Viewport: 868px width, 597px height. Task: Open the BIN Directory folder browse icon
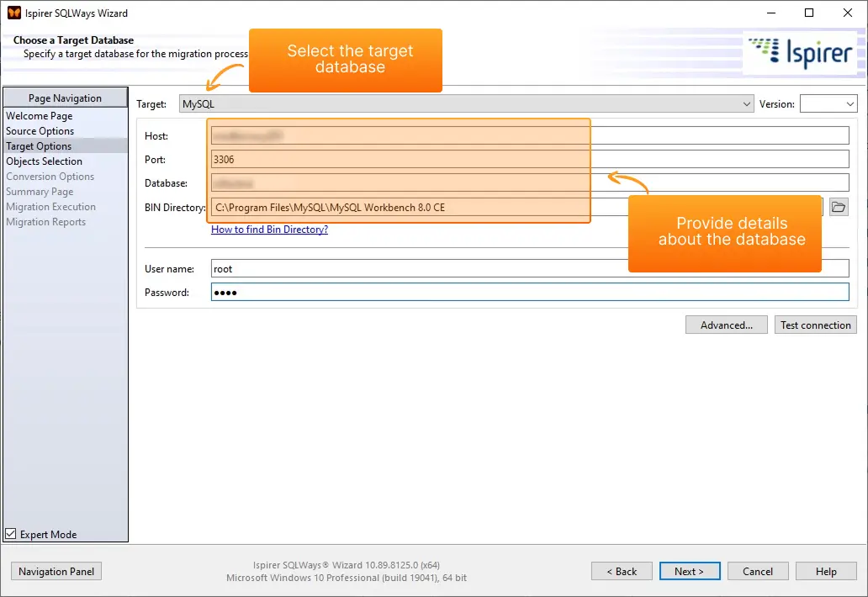[x=839, y=207]
